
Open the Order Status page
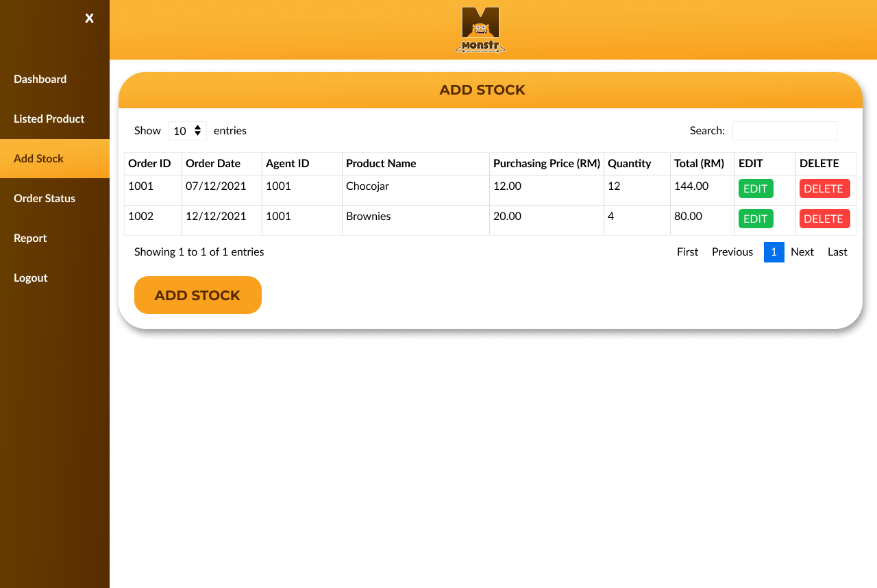pos(45,198)
